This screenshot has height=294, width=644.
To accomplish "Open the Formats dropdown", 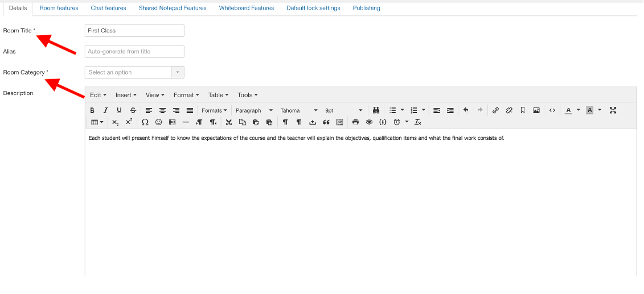I will pos(214,110).
